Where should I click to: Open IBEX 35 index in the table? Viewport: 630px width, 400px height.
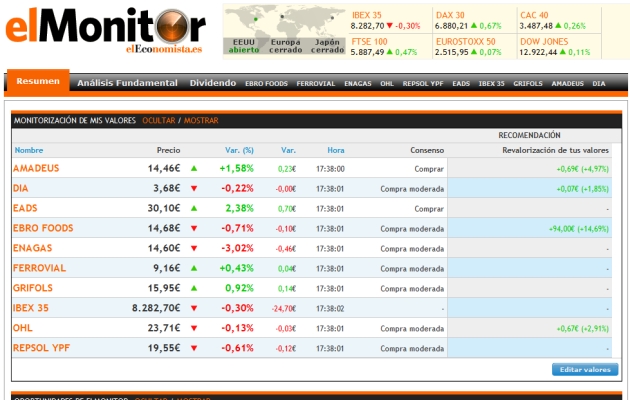[31, 308]
